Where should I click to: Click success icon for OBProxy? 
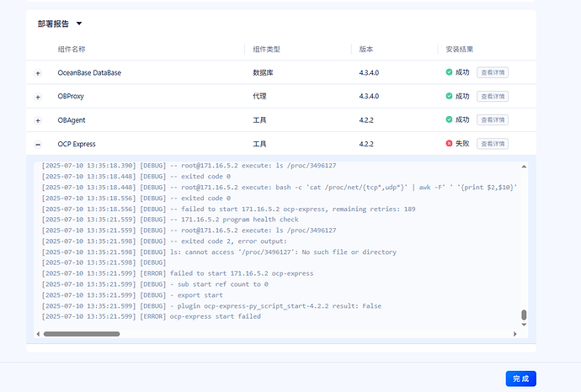point(449,96)
